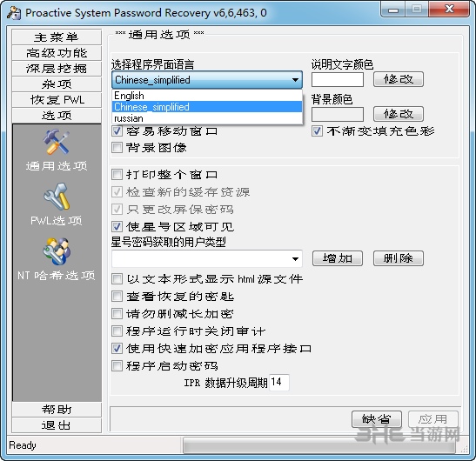
Task: Toggle 使用快速加密应用程序接口 checkbox
Action: coord(117,349)
